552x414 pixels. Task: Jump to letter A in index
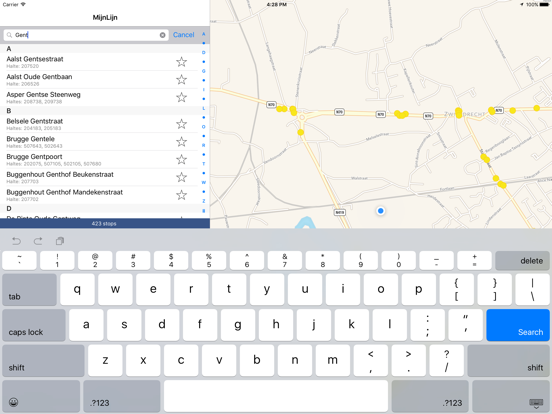(x=203, y=34)
